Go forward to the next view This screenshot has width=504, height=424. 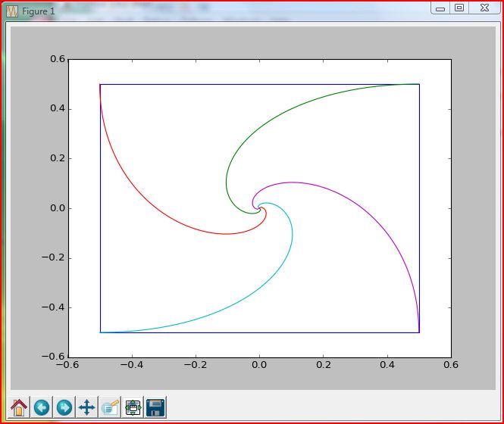(64, 407)
